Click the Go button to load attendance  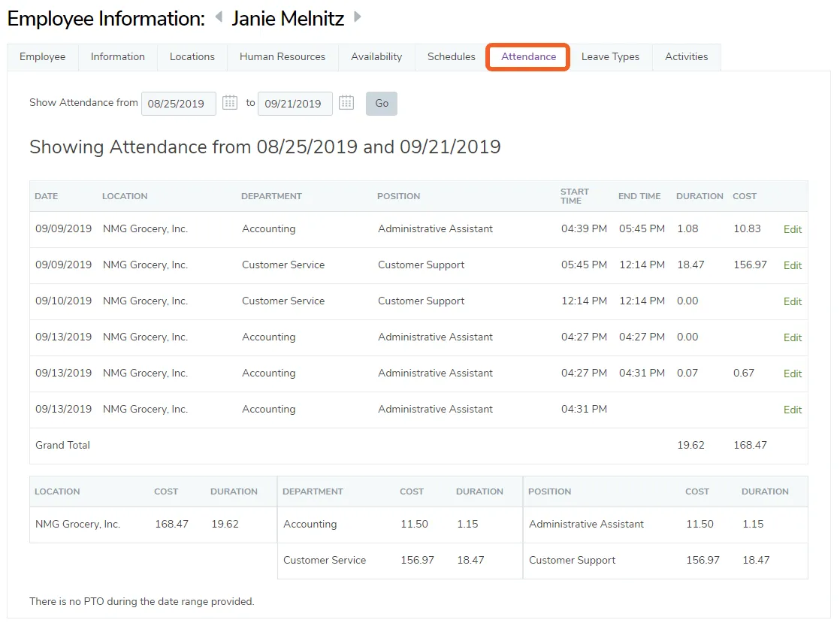pos(382,104)
